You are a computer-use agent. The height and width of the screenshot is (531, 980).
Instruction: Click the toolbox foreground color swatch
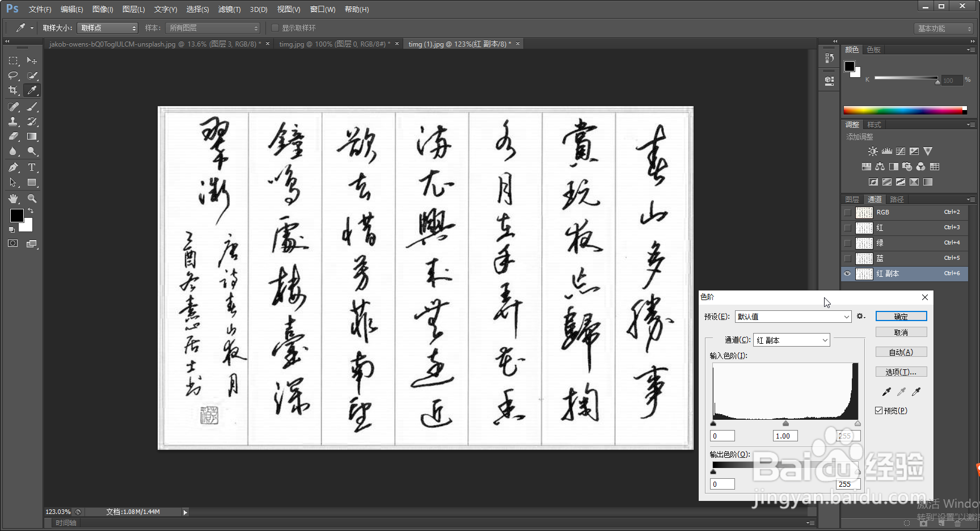(16, 216)
